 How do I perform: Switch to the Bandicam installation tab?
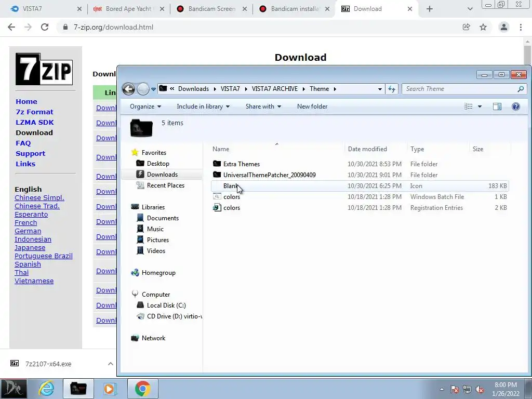click(x=295, y=9)
